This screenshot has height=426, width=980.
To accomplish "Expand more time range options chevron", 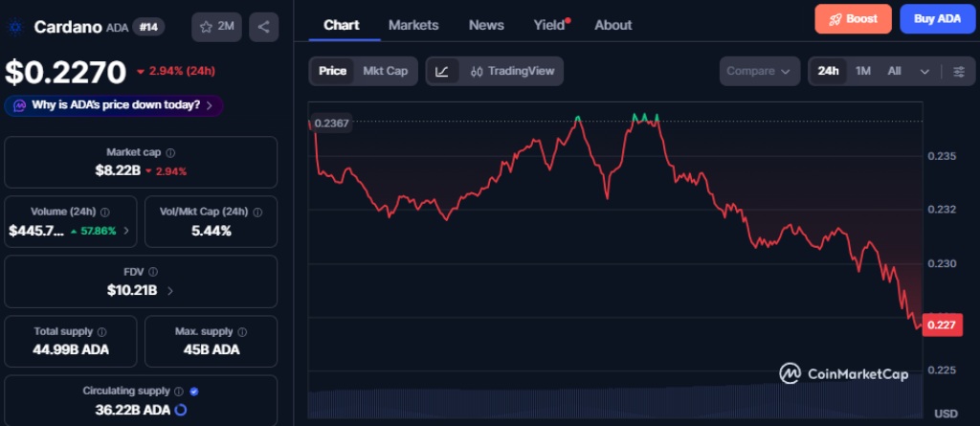I will [925, 71].
